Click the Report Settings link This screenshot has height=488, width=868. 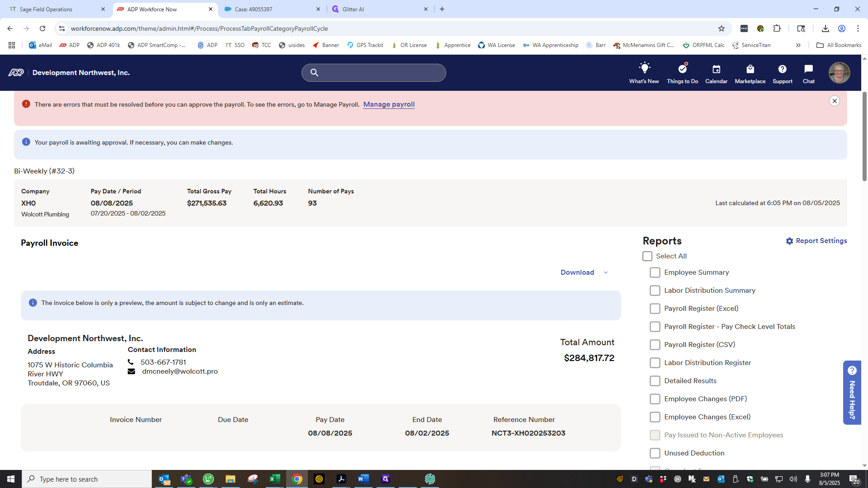point(821,241)
